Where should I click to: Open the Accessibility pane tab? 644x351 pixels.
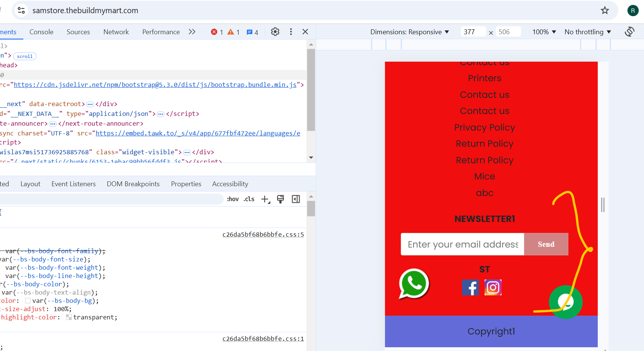click(x=230, y=184)
